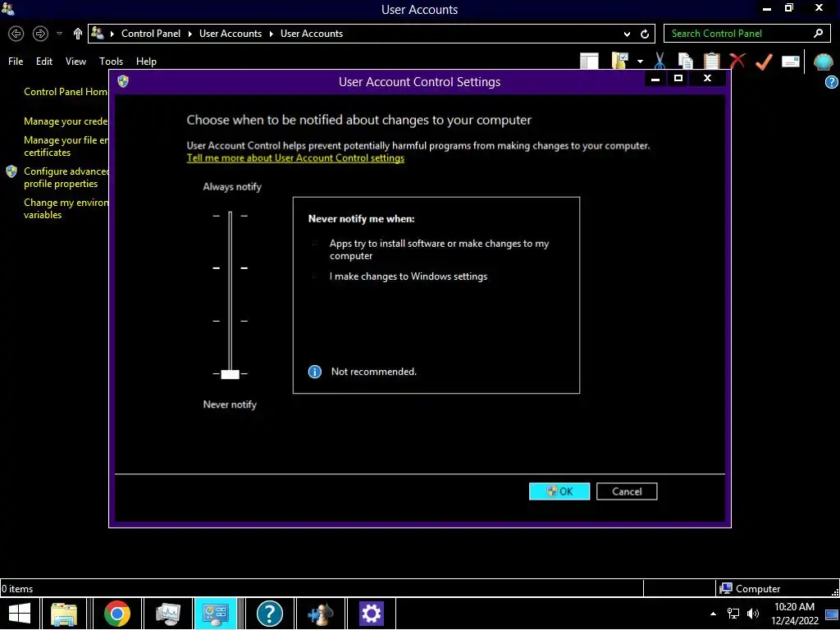Set UAC slider to second tick from top
This screenshot has width=840, height=630.
pyautogui.click(x=231, y=268)
